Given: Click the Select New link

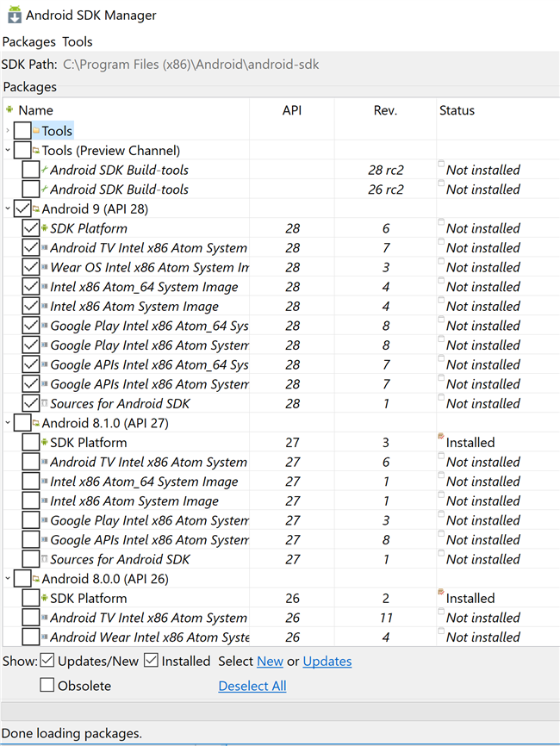Looking at the screenshot, I should (270, 662).
